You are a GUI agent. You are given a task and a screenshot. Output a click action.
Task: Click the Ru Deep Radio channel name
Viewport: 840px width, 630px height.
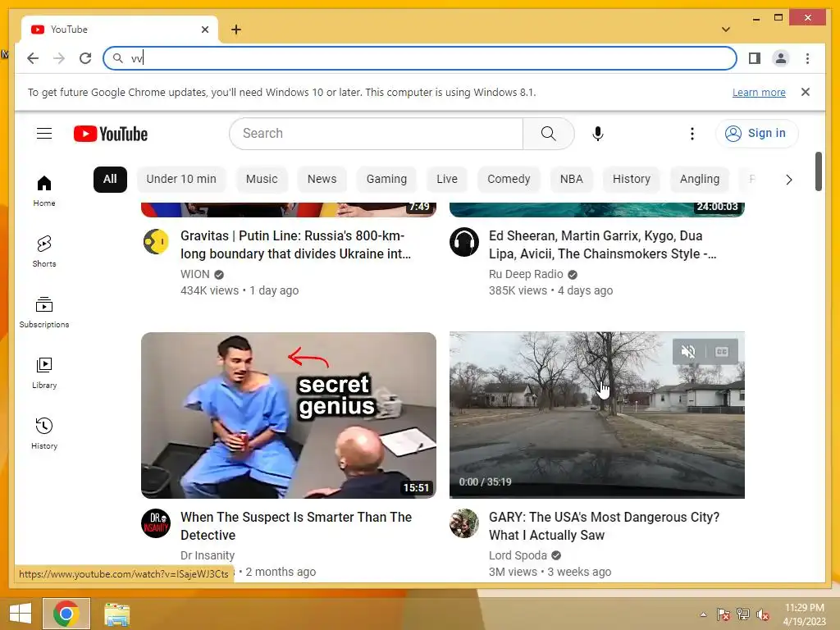pos(526,274)
